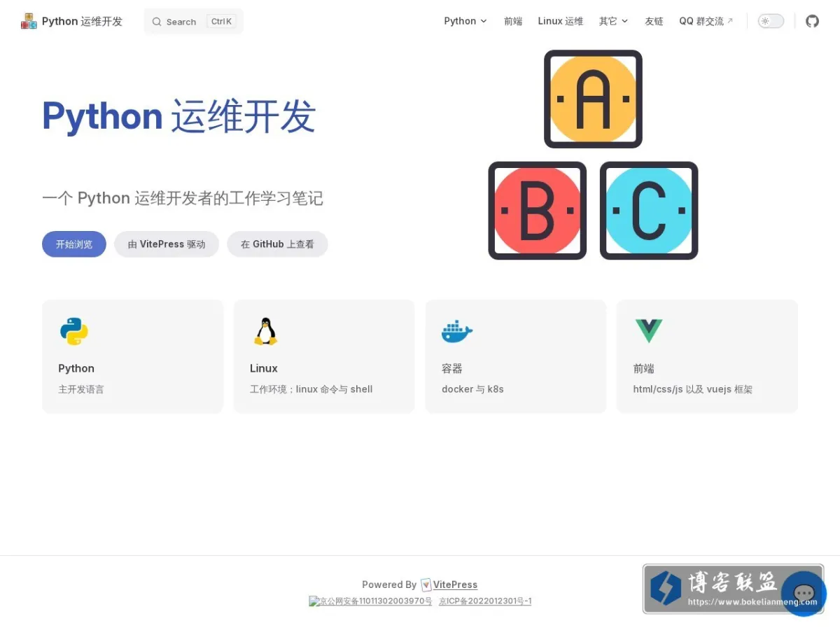This screenshot has width=840, height=630.
Task: Click the 由 VitePress 驱动 button
Action: (x=167, y=244)
